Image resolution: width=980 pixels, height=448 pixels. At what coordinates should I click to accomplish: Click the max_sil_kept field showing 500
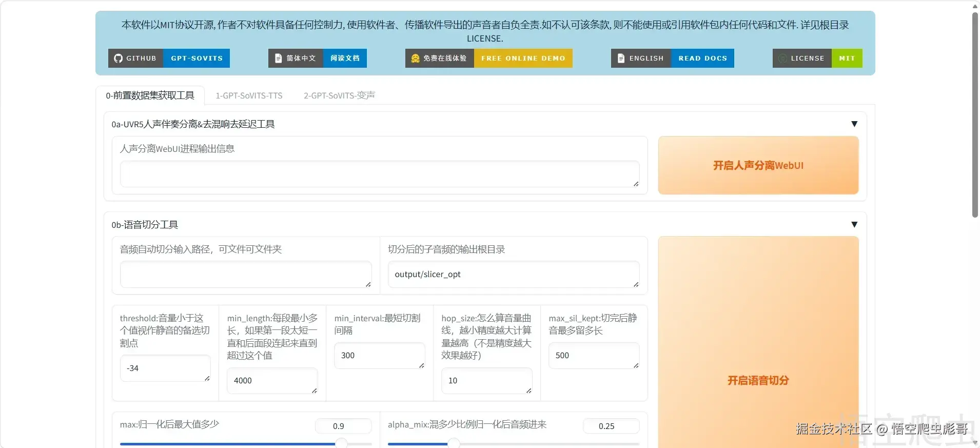pos(594,356)
